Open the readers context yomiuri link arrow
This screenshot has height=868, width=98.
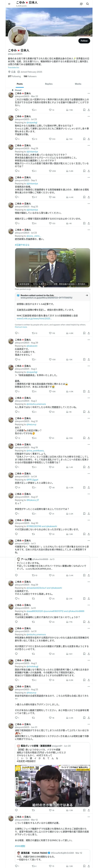click(87, 295)
